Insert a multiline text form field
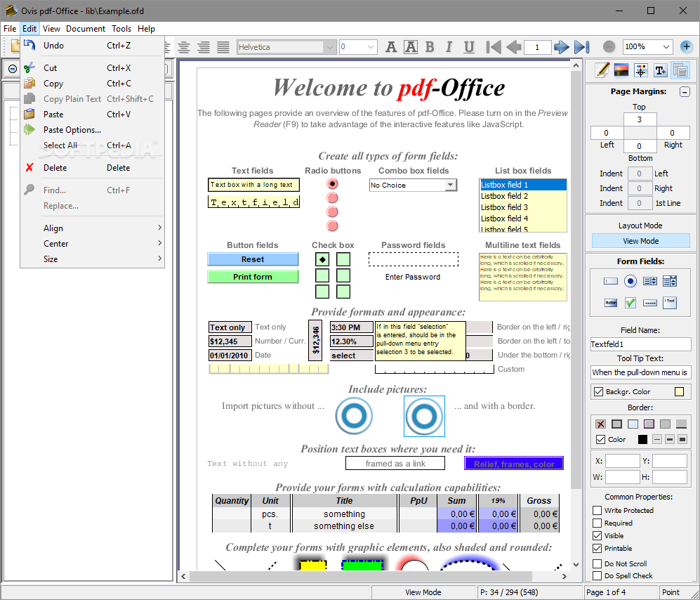The height and width of the screenshot is (600, 700). [x=670, y=302]
